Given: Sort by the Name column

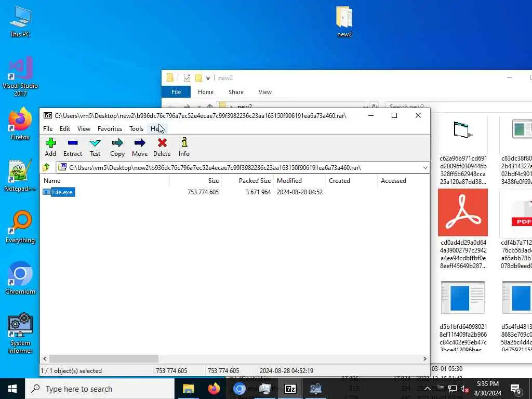Looking at the screenshot, I should (105, 181).
